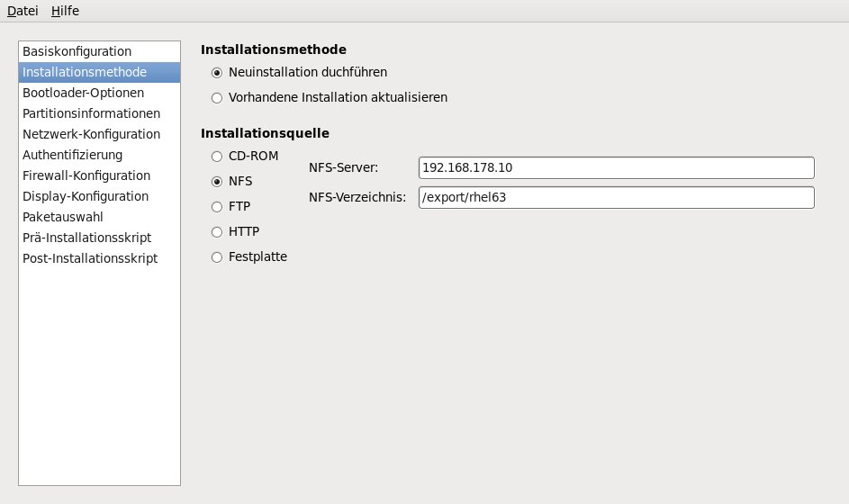This screenshot has width=849, height=504.
Task: Select CD-ROM as installation source
Action: pos(216,156)
